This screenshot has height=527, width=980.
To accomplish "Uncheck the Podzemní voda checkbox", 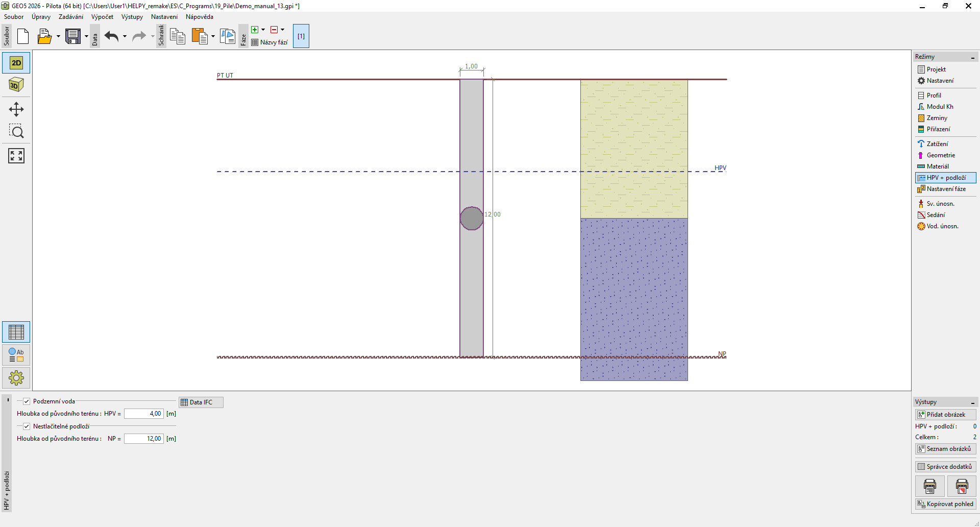I will pyautogui.click(x=27, y=401).
